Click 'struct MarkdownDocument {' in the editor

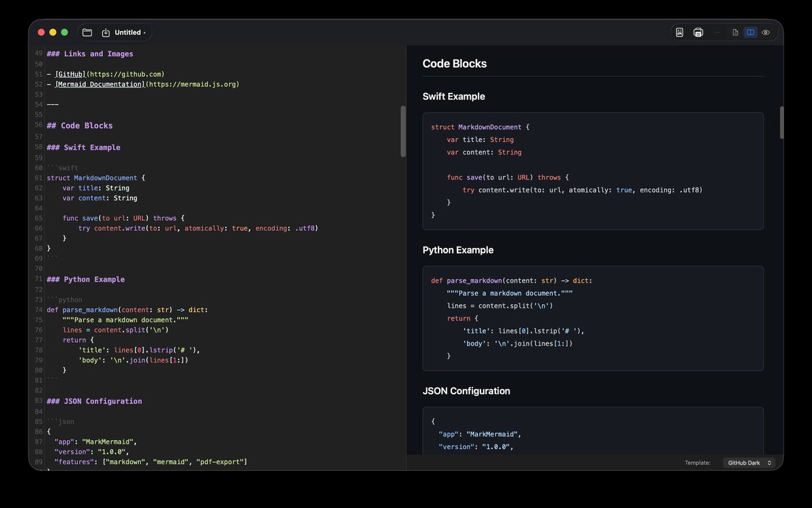click(96, 177)
